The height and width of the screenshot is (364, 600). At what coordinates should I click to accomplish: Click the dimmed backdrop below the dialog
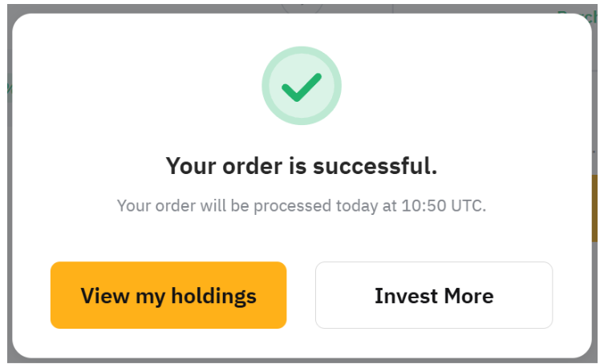tap(302, 361)
